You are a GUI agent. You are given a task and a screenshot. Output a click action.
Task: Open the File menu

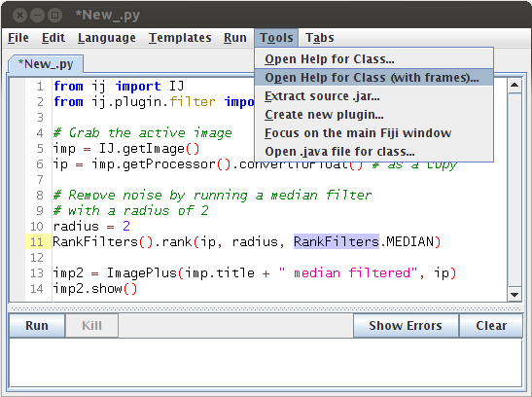pos(18,38)
